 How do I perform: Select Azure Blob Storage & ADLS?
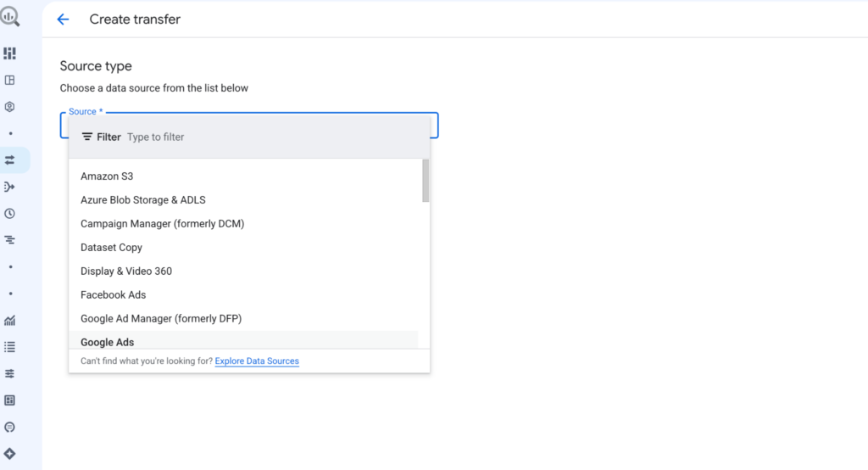tap(243, 200)
